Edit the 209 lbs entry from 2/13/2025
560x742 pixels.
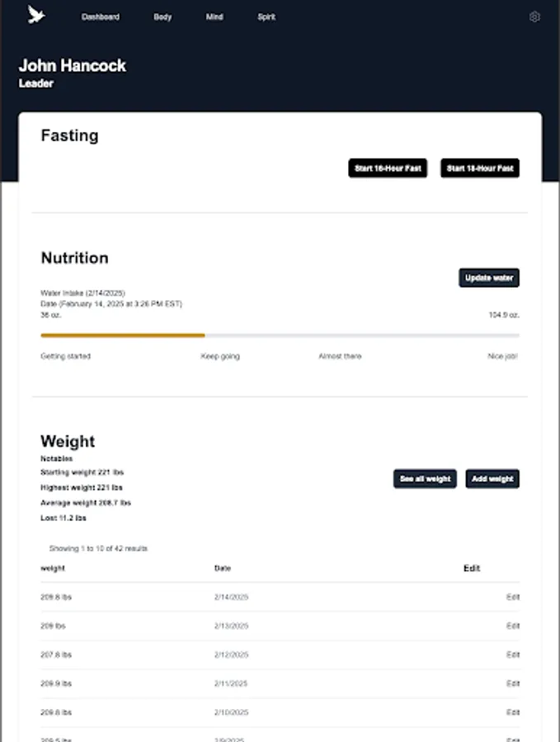tap(512, 625)
